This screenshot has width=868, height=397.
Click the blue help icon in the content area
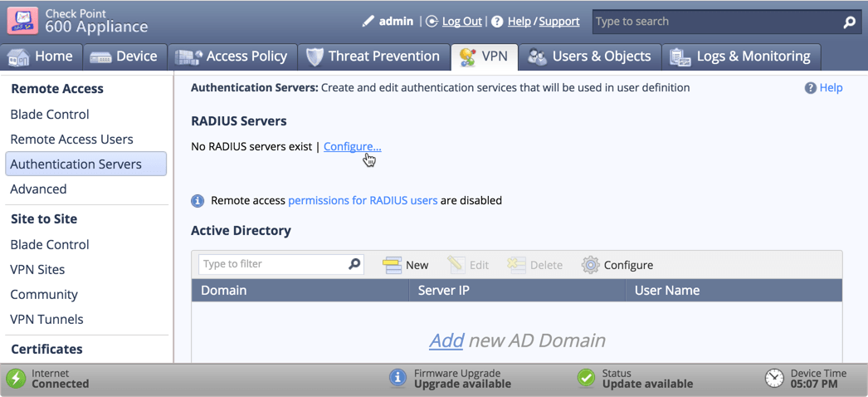pos(811,88)
